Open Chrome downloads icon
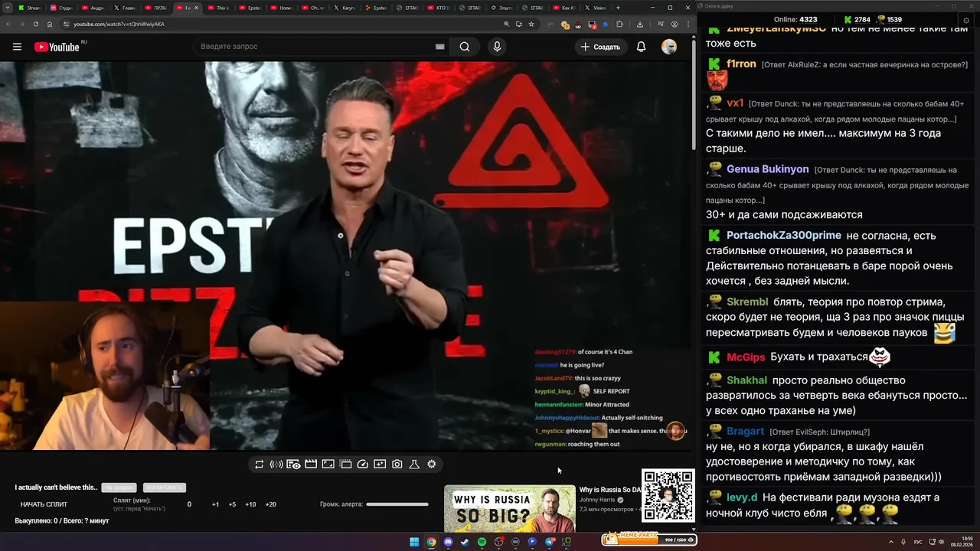This screenshot has width=980, height=551. pyautogui.click(x=640, y=24)
